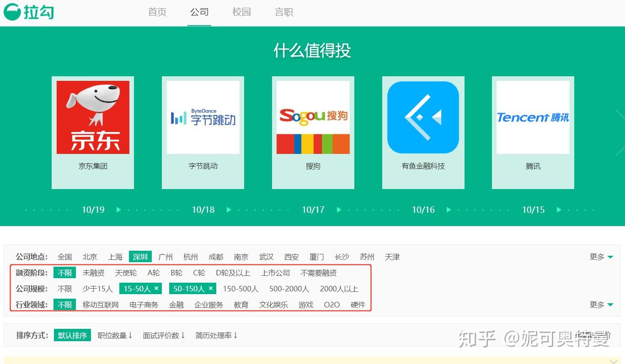Click the Lagou logo
The image size is (625, 364).
[x=29, y=12]
